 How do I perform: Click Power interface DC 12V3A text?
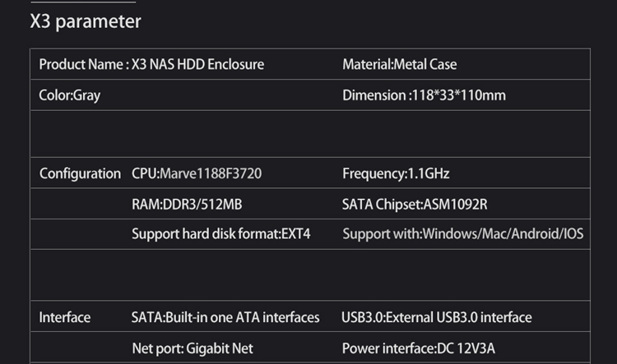418,348
